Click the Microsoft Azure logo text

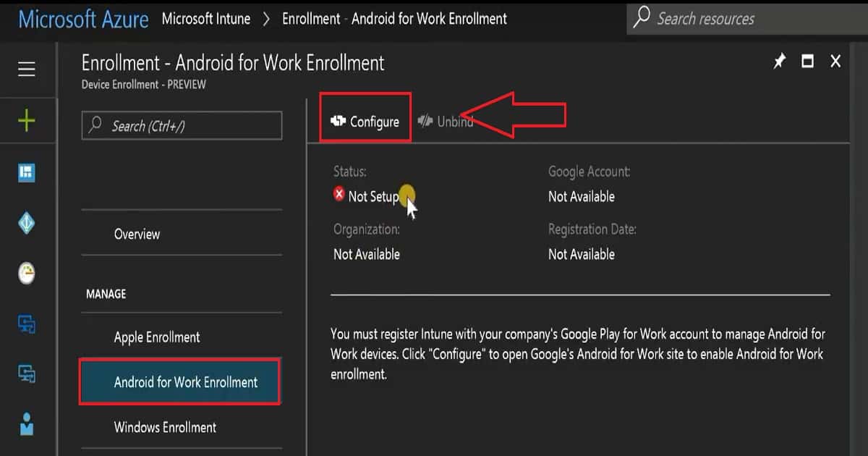[x=83, y=19]
